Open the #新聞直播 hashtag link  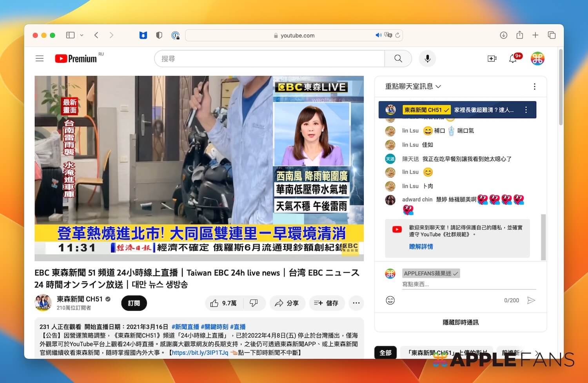coord(185,326)
